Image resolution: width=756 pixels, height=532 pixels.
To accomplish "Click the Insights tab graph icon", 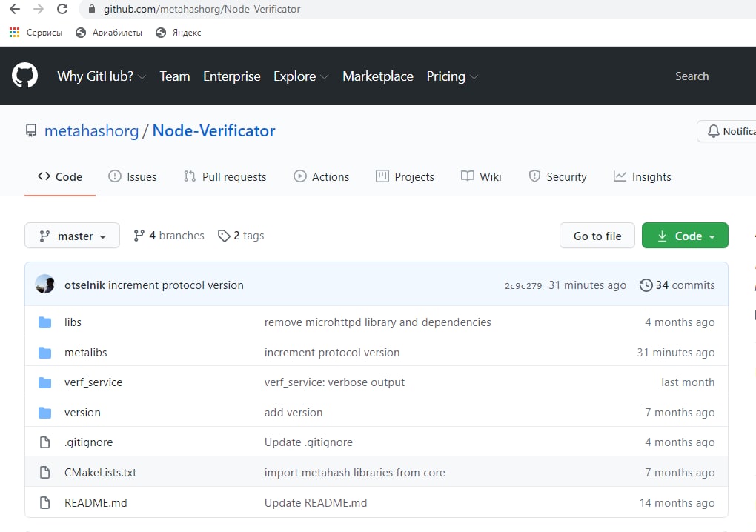I will pyautogui.click(x=620, y=176).
